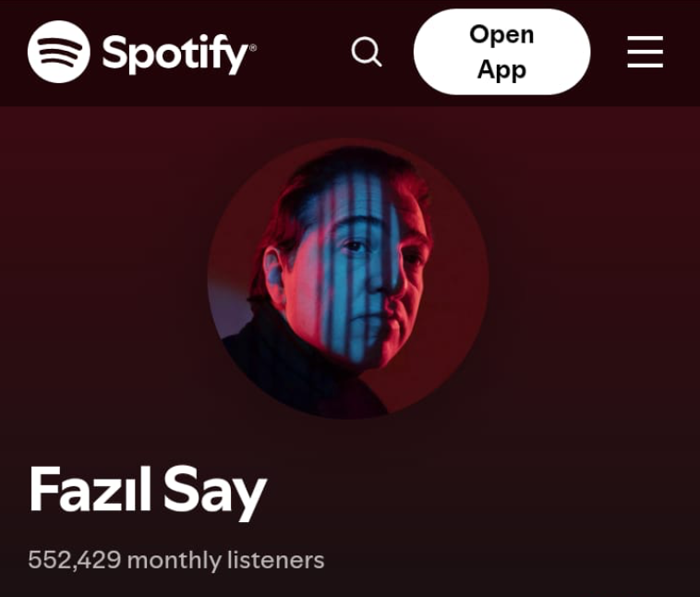
Task: Open the hamburger menu icon
Action: 645,52
